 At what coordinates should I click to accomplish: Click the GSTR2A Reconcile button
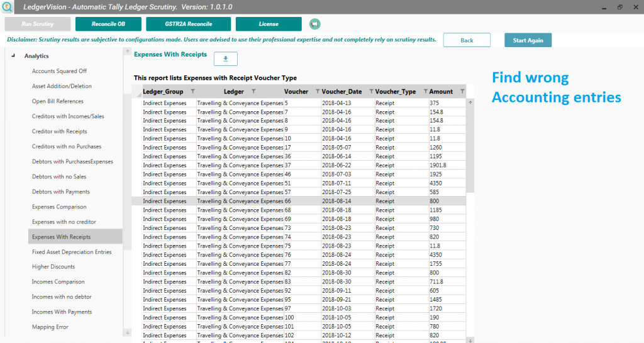(x=188, y=24)
